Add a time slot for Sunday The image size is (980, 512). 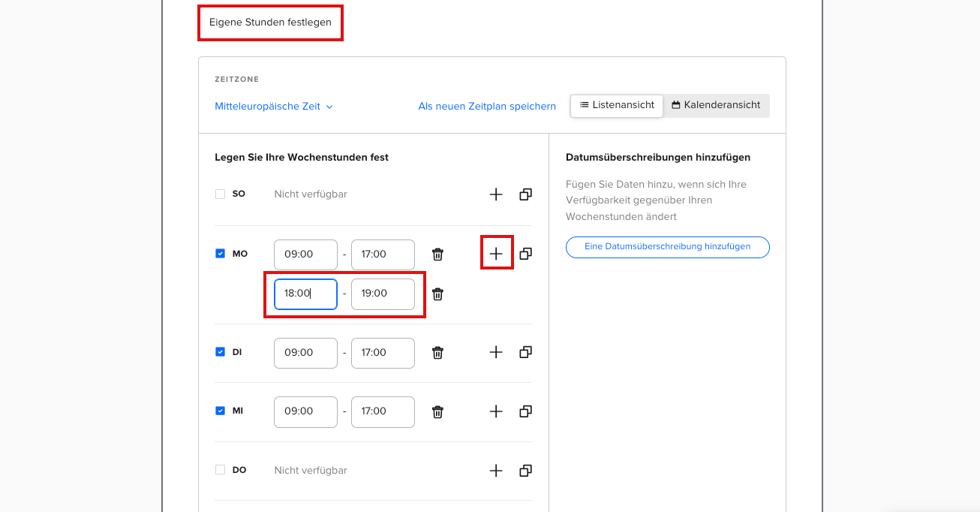pos(495,194)
